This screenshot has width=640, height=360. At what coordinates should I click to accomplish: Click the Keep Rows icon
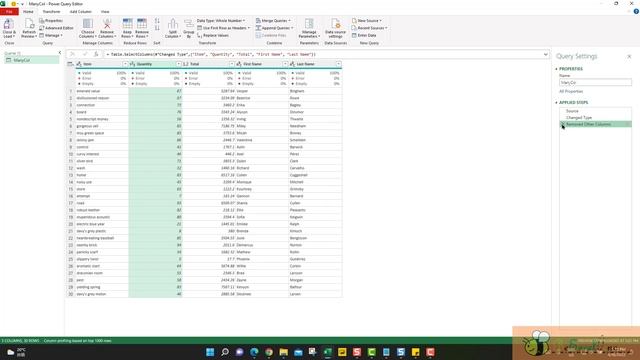[127, 24]
